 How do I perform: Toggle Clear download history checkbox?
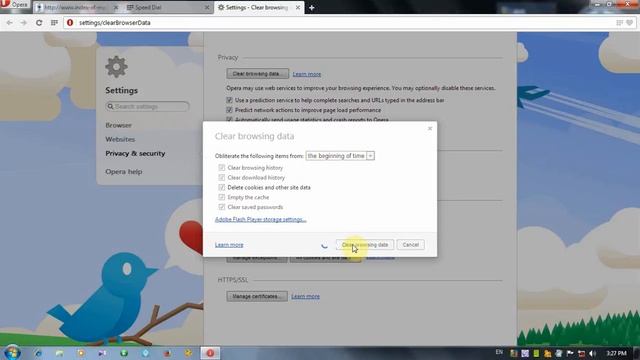pyautogui.click(x=222, y=178)
